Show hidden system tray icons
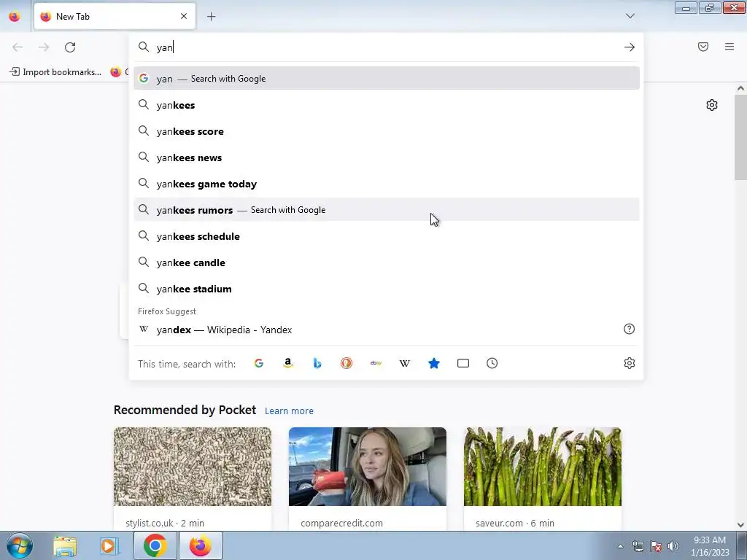Viewport: 747px width, 560px height. click(620, 546)
